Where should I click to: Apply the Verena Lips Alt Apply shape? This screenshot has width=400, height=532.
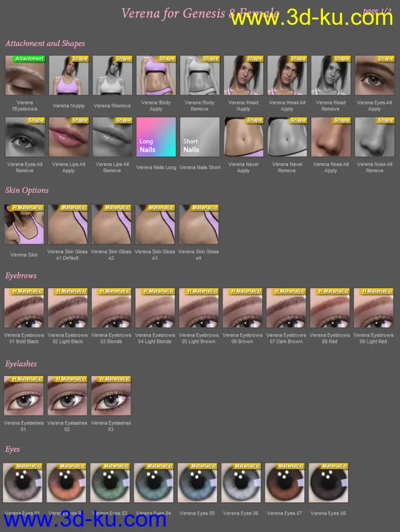pyautogui.click(x=68, y=137)
